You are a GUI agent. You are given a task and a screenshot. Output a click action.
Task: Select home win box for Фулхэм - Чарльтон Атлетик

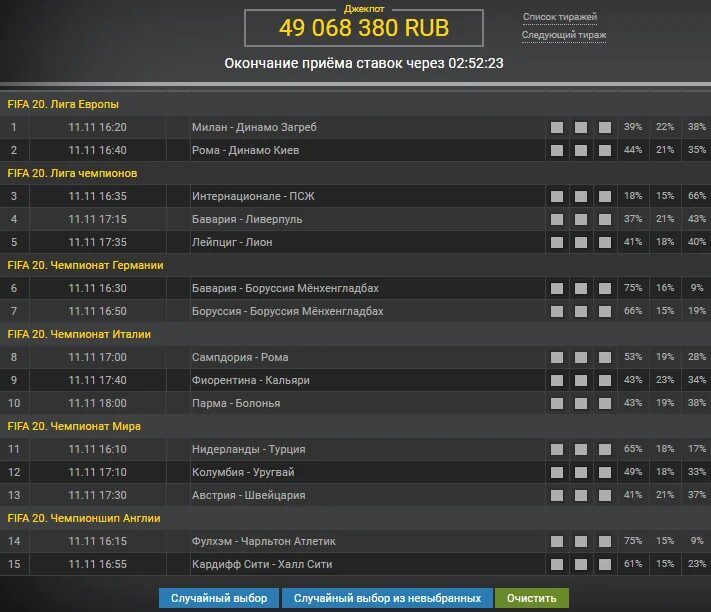pyautogui.click(x=557, y=541)
